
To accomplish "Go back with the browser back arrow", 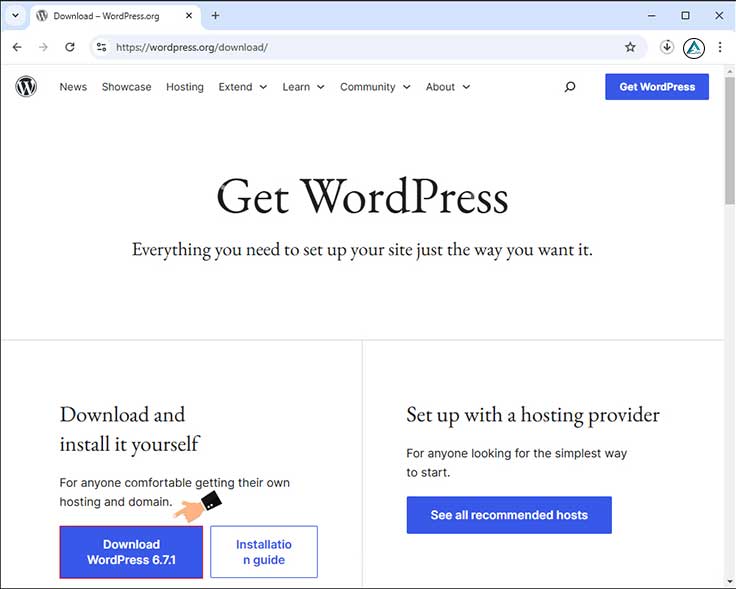I will [17, 47].
